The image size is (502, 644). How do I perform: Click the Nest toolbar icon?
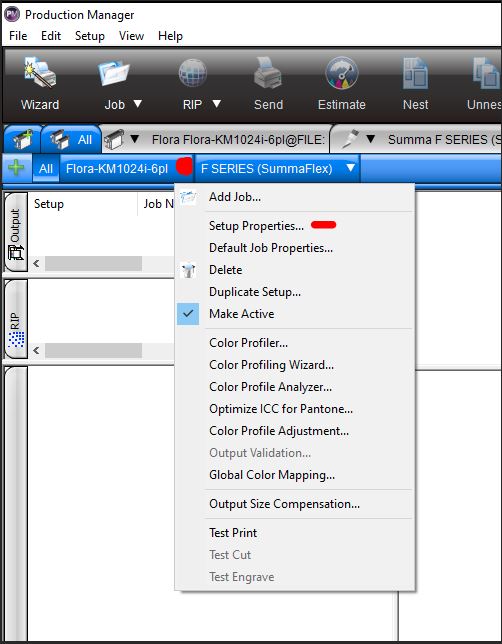click(x=415, y=73)
